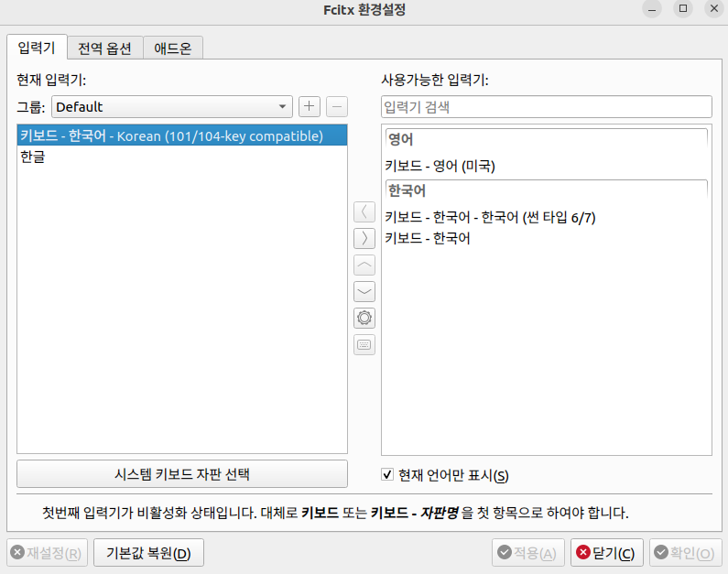Switch to the 전역 옵션 tab

point(105,49)
